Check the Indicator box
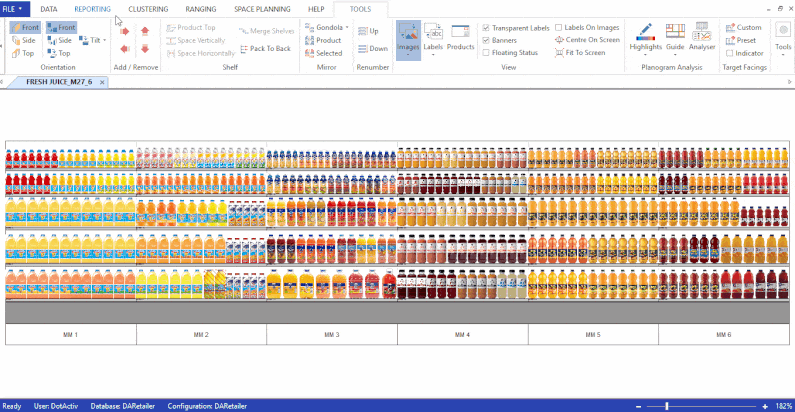This screenshot has width=795, height=412. [x=730, y=53]
